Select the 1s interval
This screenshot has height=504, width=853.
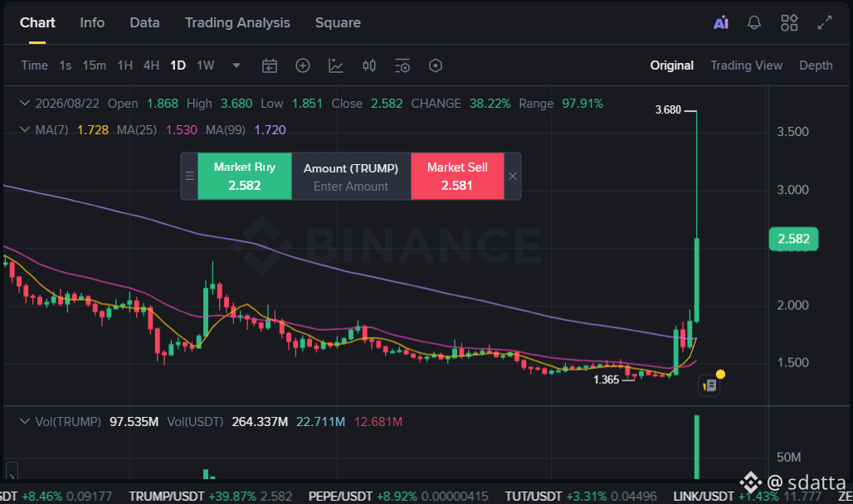click(x=66, y=65)
